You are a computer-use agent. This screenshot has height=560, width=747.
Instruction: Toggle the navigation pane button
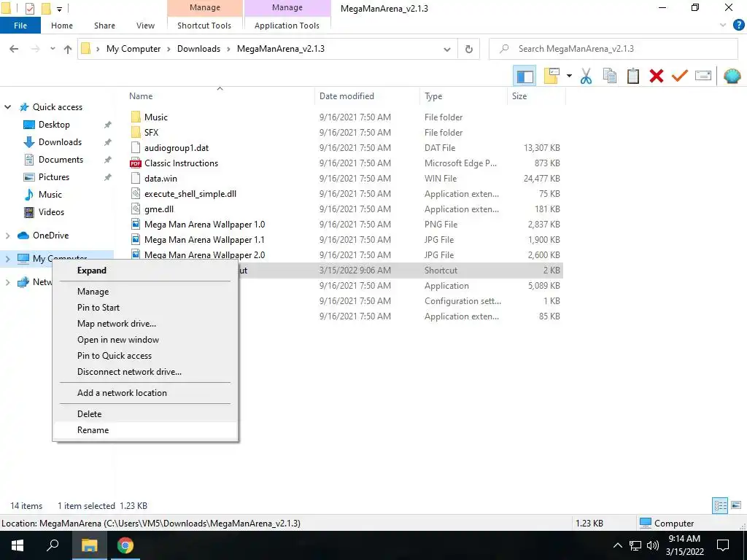tap(525, 76)
